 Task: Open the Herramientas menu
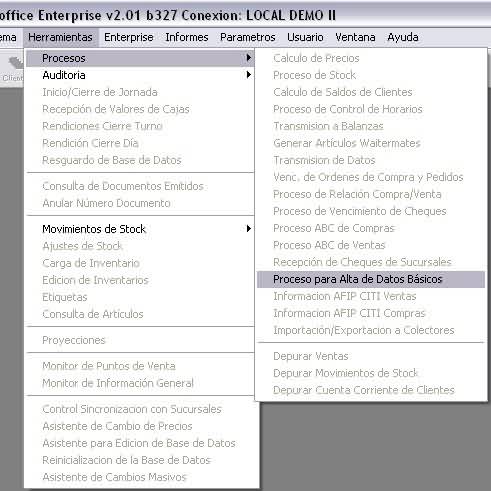click(x=60, y=37)
